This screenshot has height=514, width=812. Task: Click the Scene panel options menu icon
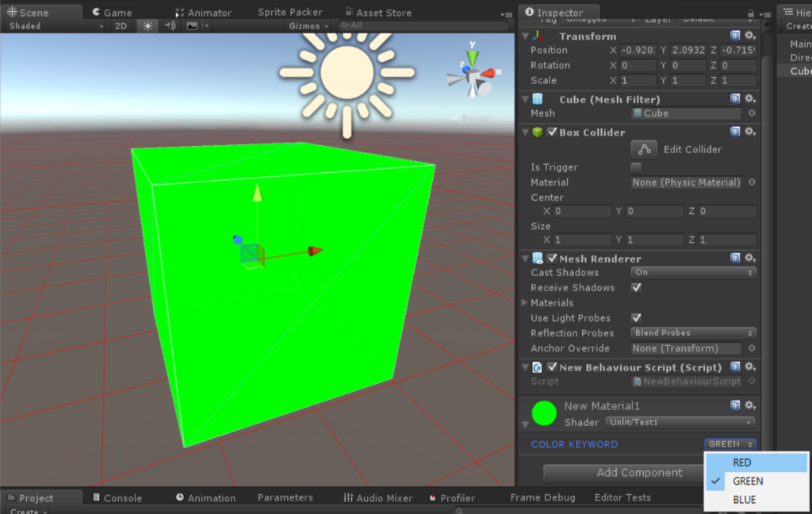(507, 14)
